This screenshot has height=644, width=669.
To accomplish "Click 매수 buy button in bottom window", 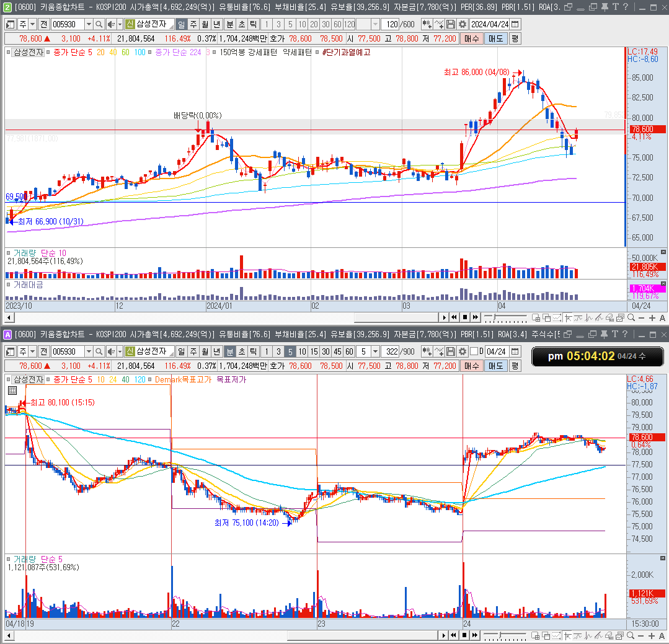I will 471,366.
